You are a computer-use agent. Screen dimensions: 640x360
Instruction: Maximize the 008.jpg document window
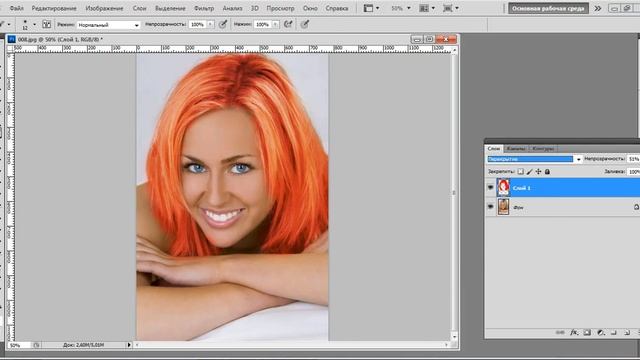coord(429,39)
